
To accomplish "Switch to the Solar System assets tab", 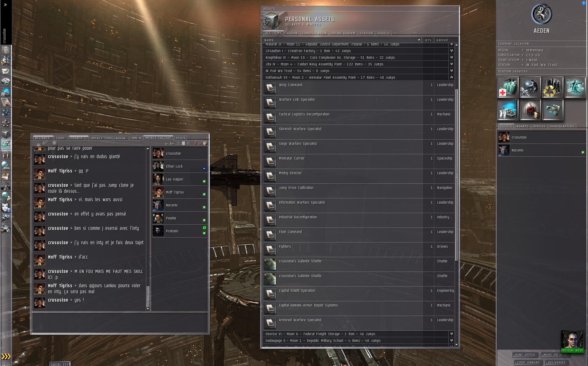I will (x=343, y=33).
